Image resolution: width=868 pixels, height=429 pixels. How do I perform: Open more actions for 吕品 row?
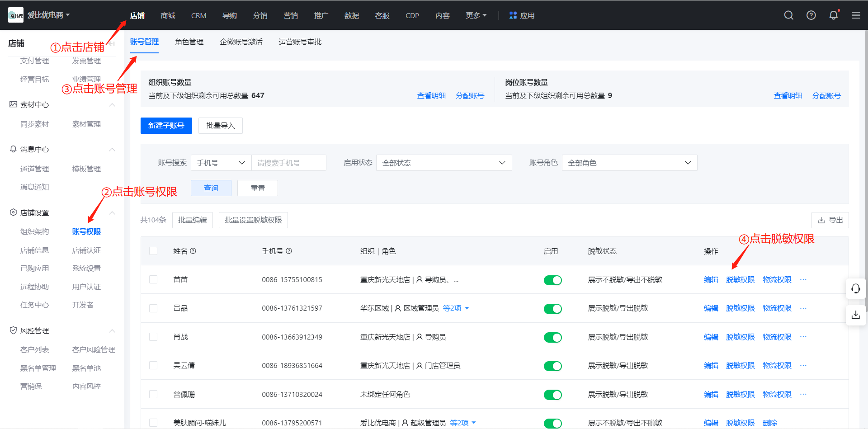[803, 308]
